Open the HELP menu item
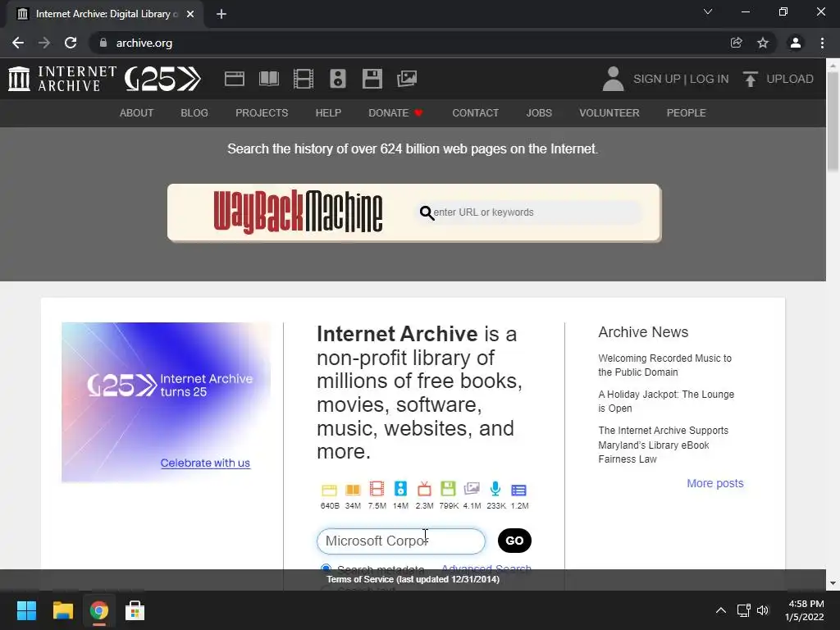 [328, 113]
